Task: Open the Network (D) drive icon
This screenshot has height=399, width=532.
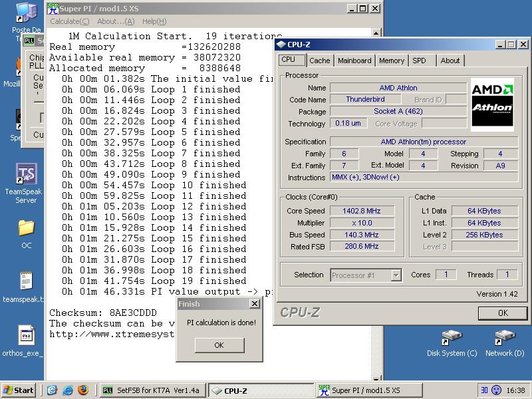Action: [x=505, y=343]
